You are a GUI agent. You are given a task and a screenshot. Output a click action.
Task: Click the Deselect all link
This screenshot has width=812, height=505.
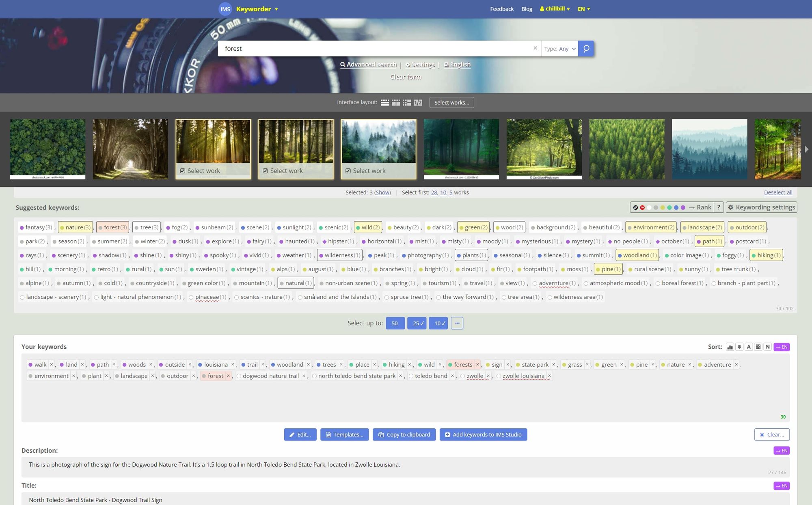pos(778,192)
